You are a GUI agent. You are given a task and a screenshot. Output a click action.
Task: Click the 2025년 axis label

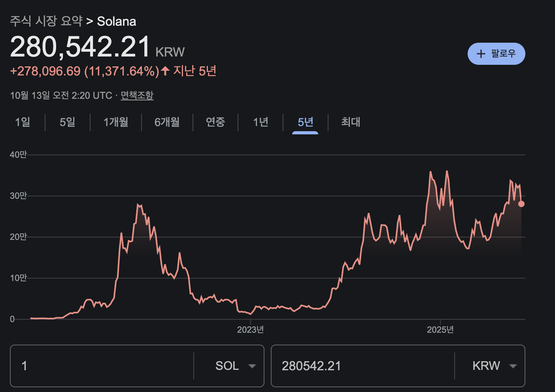tap(440, 330)
